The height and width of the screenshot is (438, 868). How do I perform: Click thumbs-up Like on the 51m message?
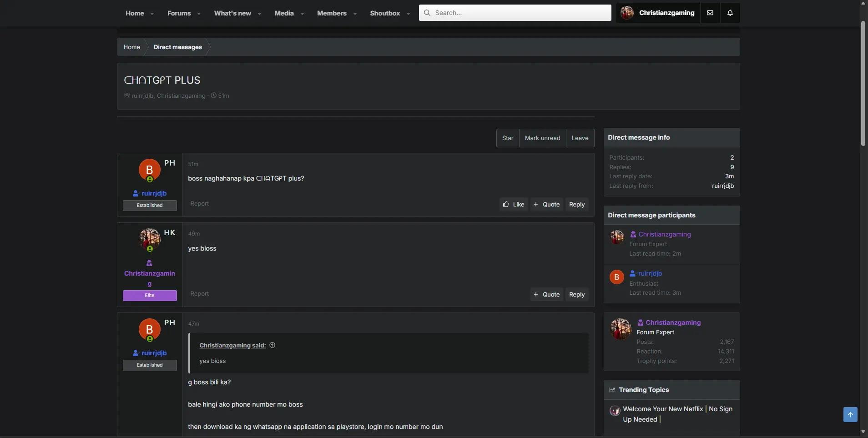point(514,204)
